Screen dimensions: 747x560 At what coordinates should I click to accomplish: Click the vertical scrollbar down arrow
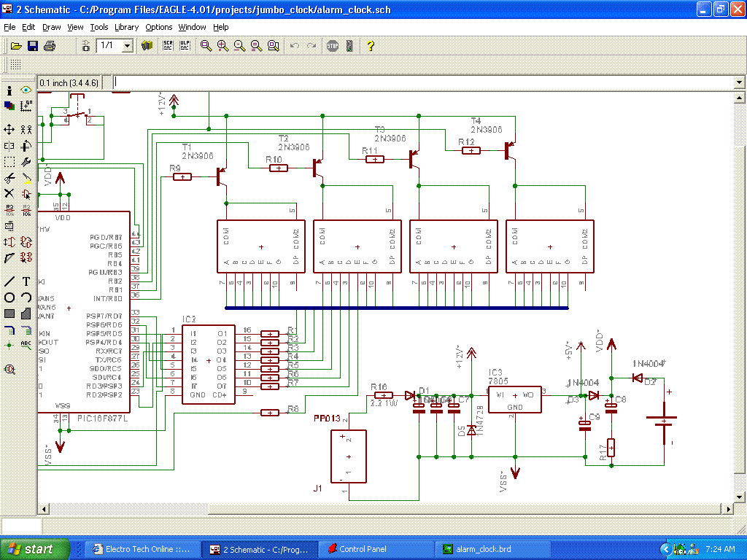(739, 497)
